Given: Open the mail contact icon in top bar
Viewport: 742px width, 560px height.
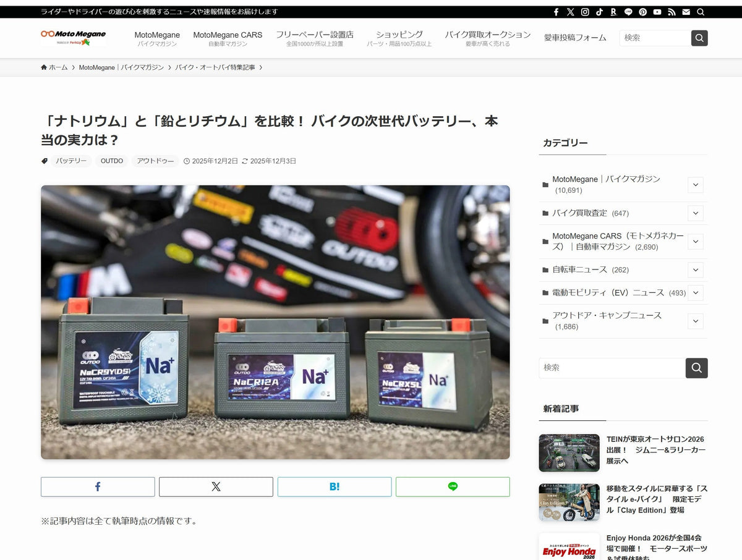Looking at the screenshot, I should tap(686, 12).
